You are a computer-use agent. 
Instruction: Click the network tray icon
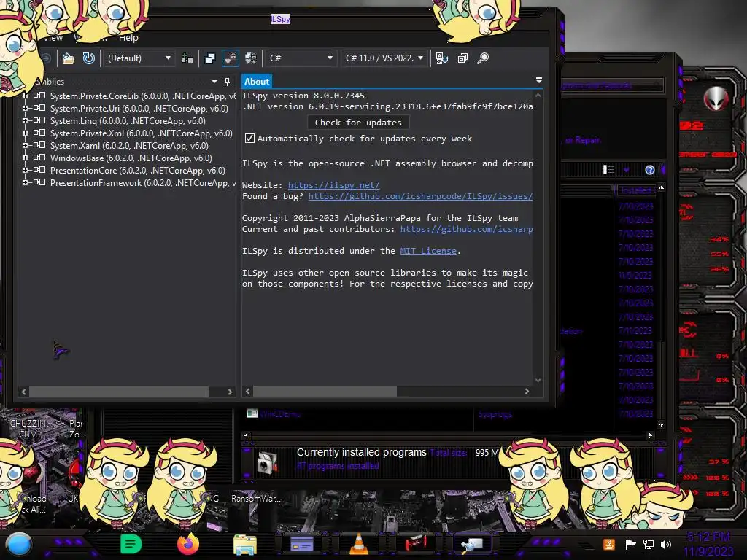[649, 544]
